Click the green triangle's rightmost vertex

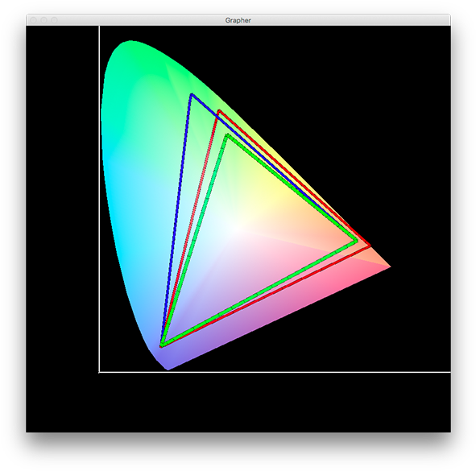pos(356,241)
